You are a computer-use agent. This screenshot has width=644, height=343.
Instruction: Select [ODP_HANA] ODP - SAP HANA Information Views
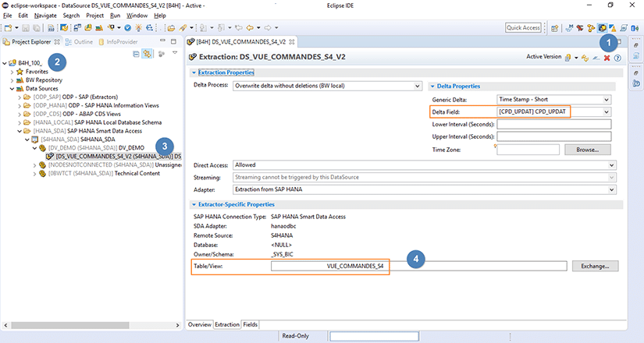tap(91, 105)
